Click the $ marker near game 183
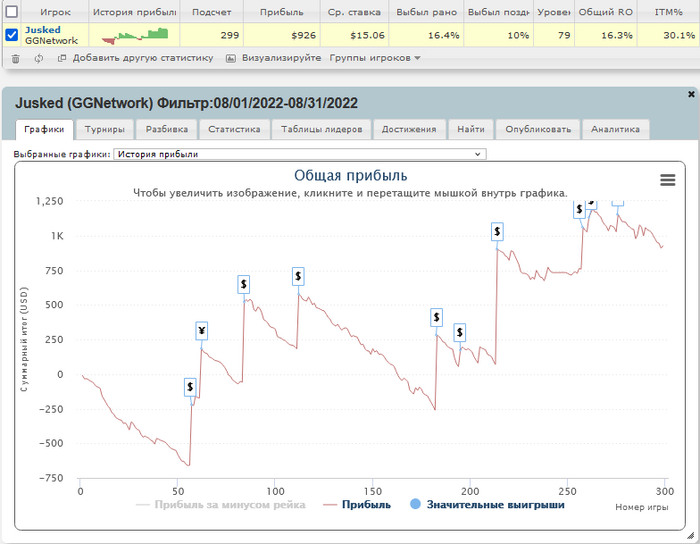 pos(436,317)
